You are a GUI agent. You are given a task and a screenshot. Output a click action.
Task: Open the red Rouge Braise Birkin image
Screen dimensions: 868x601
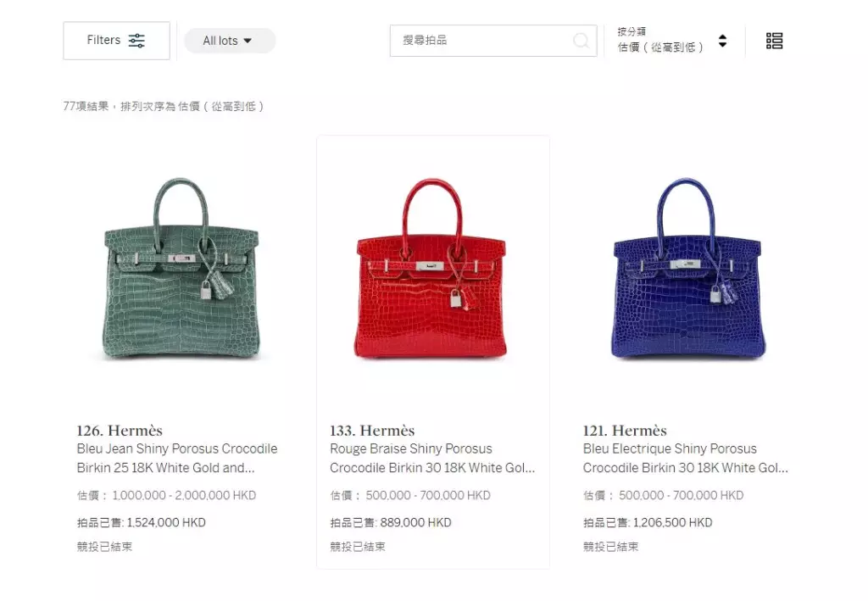click(x=431, y=269)
